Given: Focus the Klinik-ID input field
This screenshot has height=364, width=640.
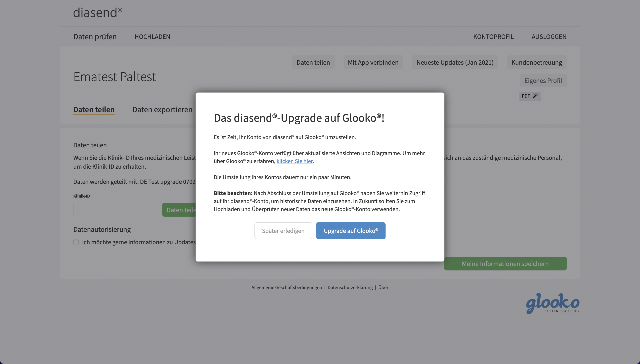Looking at the screenshot, I should pos(112,209).
